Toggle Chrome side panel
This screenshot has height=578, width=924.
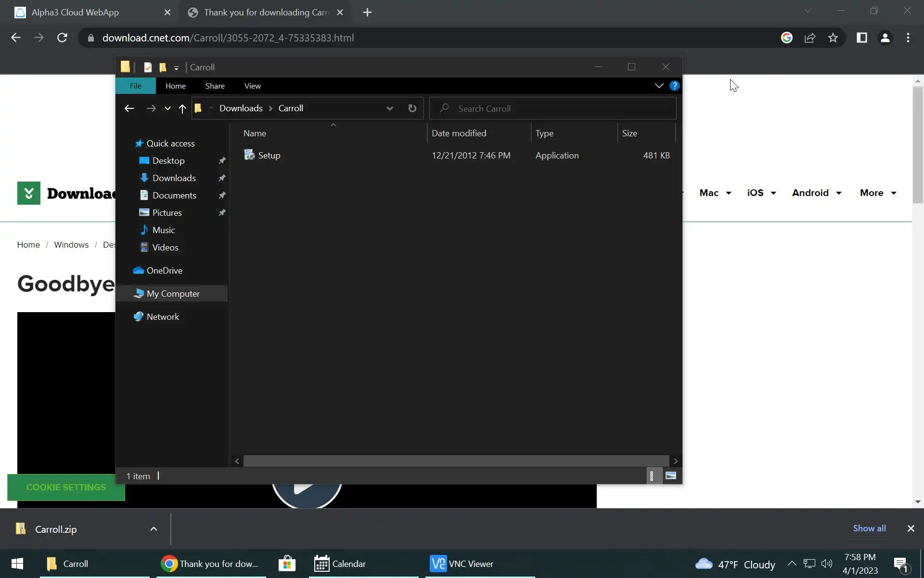click(861, 38)
